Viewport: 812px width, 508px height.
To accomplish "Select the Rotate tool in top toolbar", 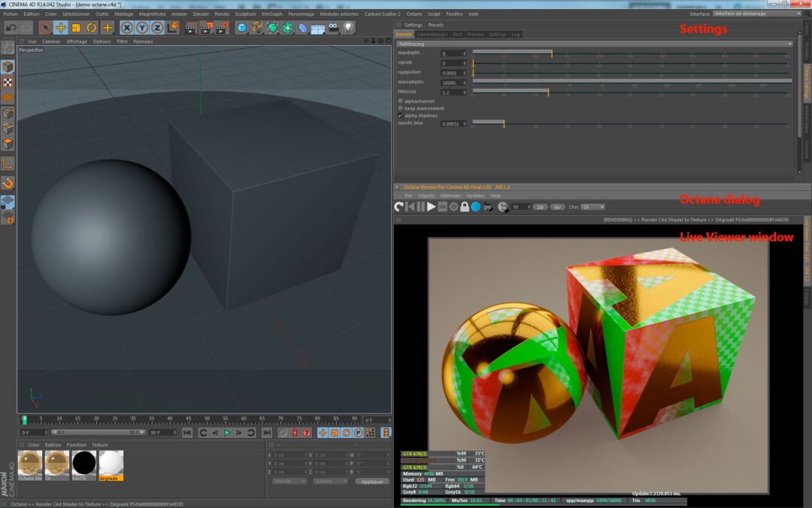I will tap(92, 28).
